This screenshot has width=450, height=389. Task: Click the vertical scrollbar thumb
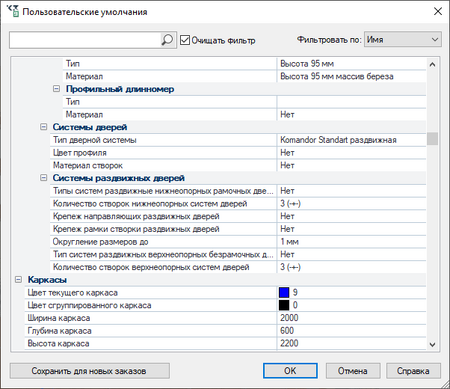point(432,139)
